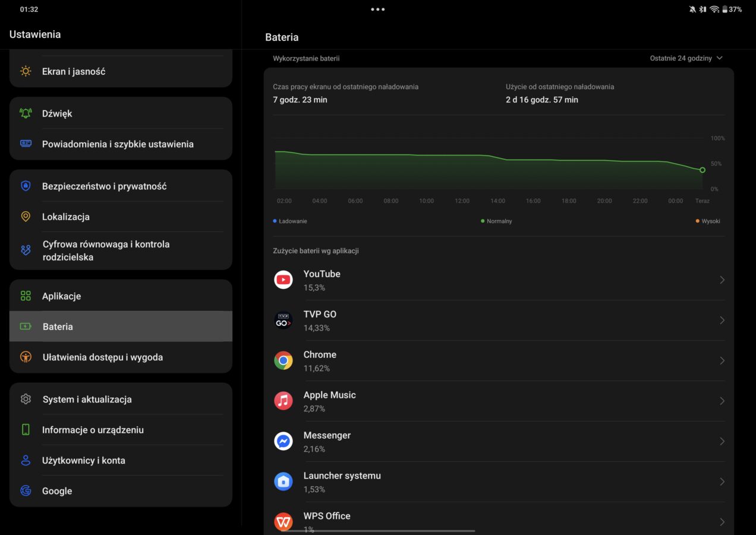Tap the Normalny legend label
Image resolution: width=756 pixels, height=535 pixels.
[499, 221]
